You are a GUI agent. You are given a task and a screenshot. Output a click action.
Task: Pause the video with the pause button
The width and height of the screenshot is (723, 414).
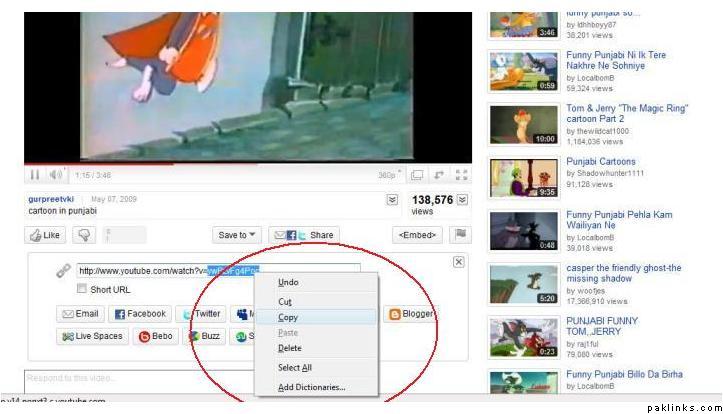35,175
